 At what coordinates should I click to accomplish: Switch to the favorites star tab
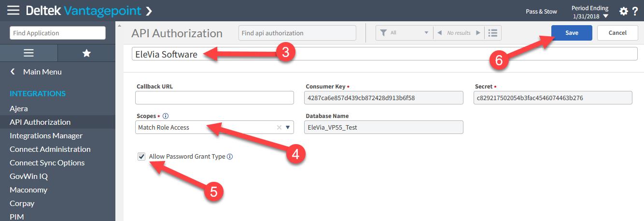[x=86, y=53]
